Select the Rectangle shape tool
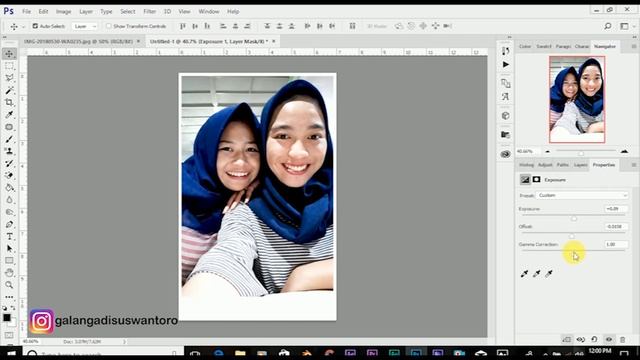 [9, 260]
